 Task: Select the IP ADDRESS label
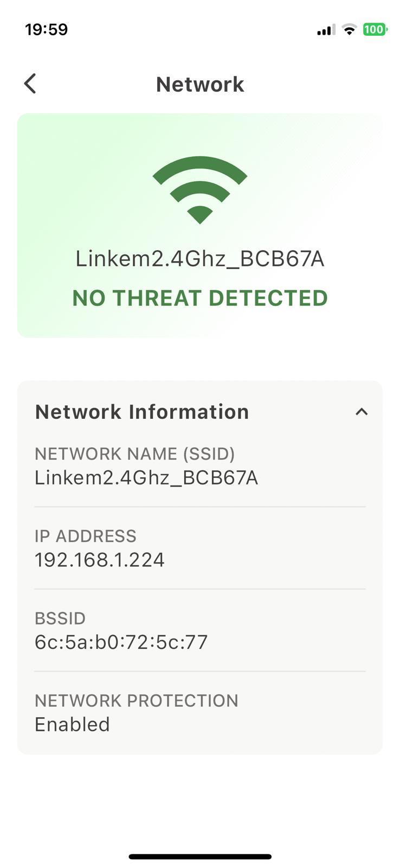(x=85, y=536)
